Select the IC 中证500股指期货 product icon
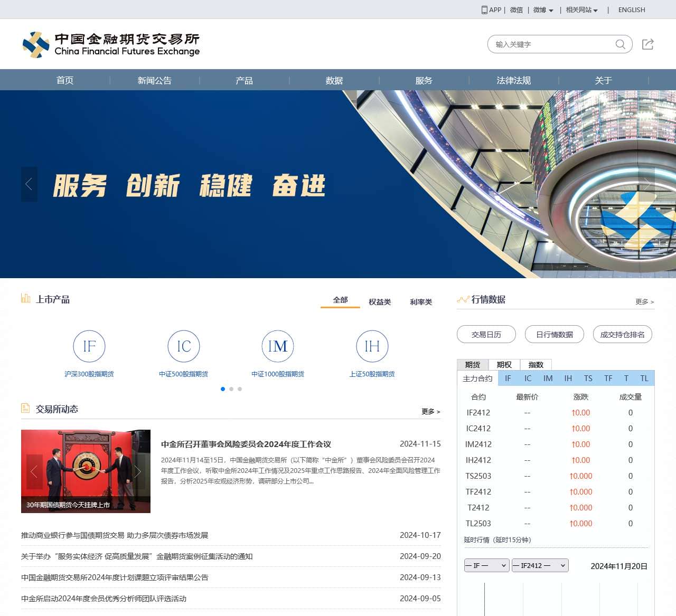The width and height of the screenshot is (676, 616). coord(184,346)
